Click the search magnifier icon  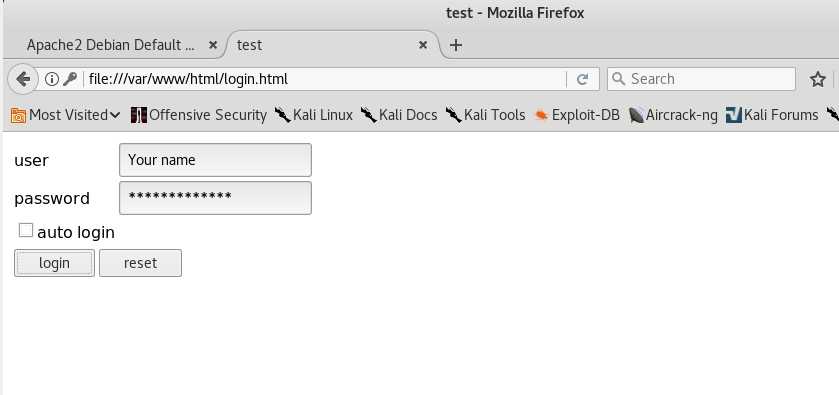point(619,79)
